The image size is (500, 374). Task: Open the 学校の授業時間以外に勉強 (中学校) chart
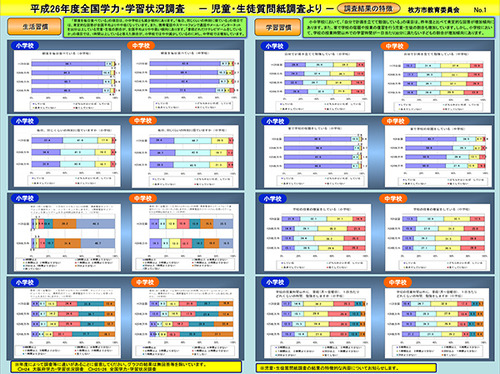pyautogui.click(x=438, y=323)
